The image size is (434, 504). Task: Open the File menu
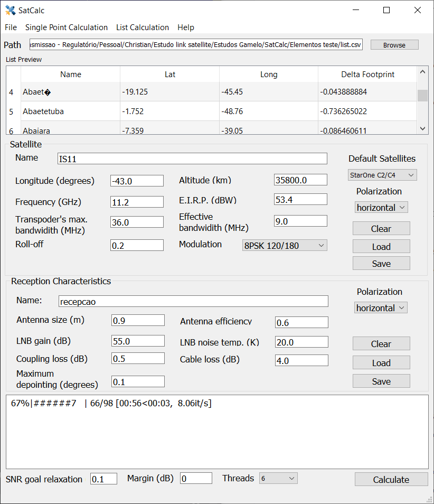tap(11, 27)
